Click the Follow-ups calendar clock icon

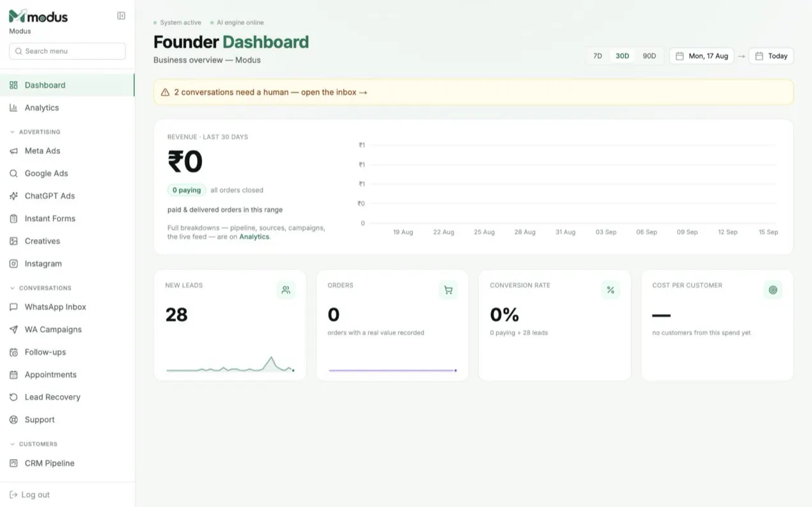click(x=13, y=352)
